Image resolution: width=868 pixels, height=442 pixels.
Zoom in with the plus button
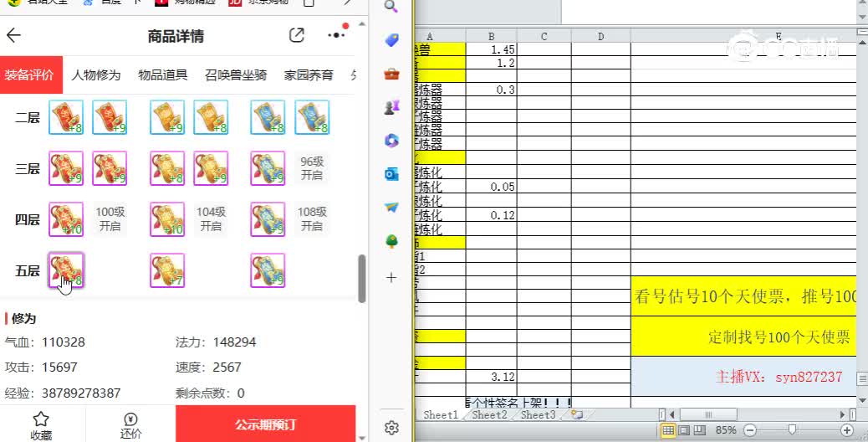[x=847, y=430]
